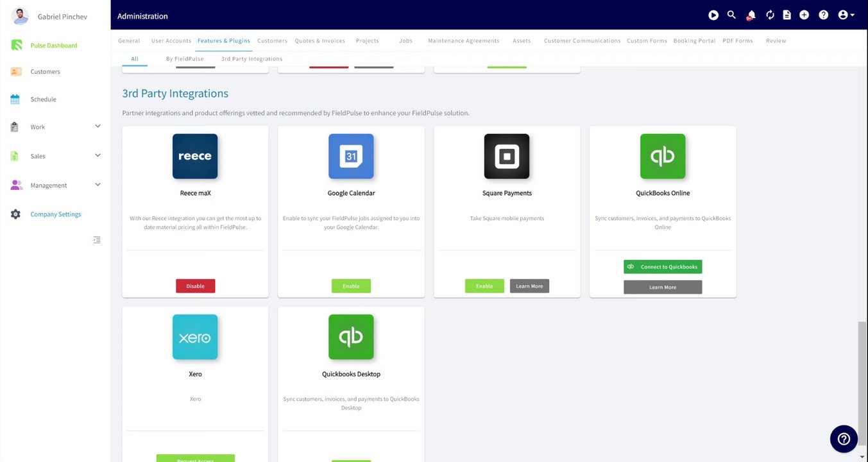Click the Administration page title

[142, 16]
